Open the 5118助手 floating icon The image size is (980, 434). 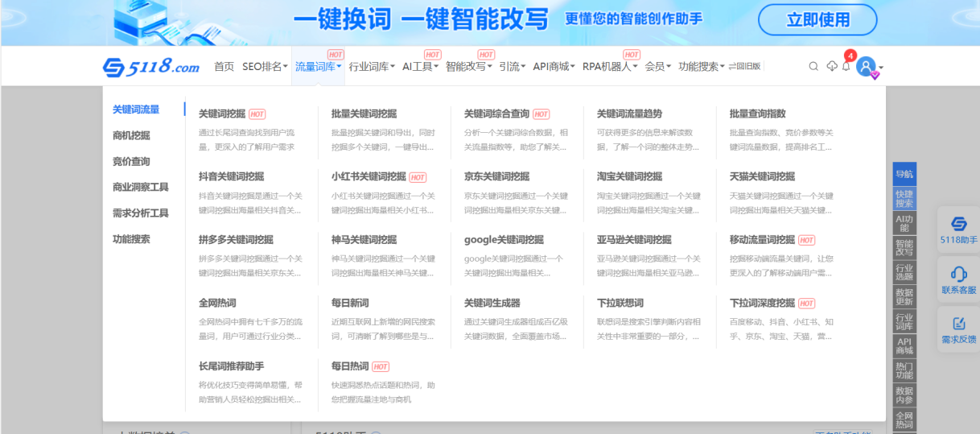tap(958, 229)
